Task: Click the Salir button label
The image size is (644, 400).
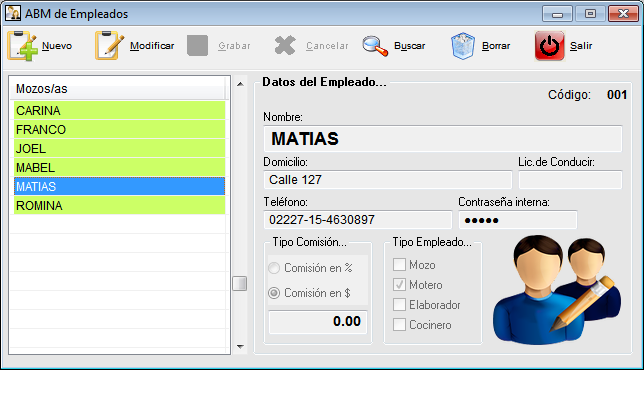Action: coord(581,46)
